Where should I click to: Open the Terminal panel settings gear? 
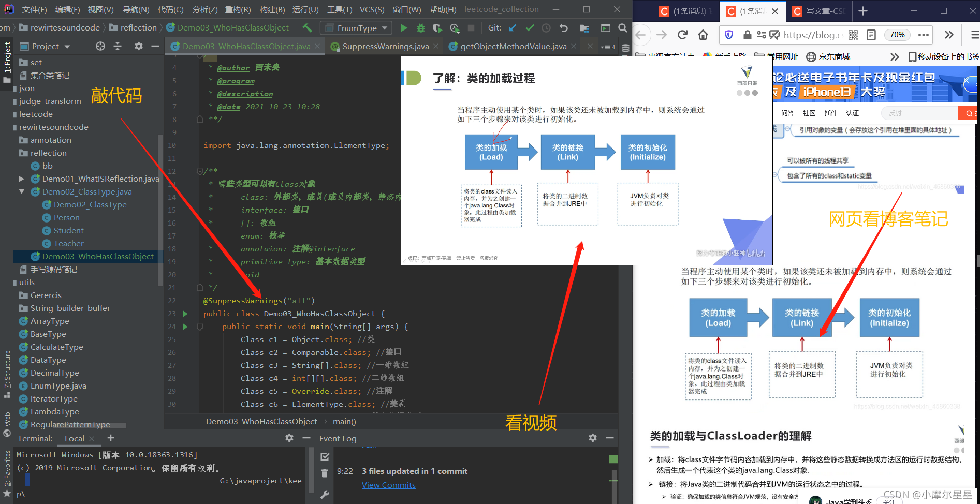(x=289, y=438)
